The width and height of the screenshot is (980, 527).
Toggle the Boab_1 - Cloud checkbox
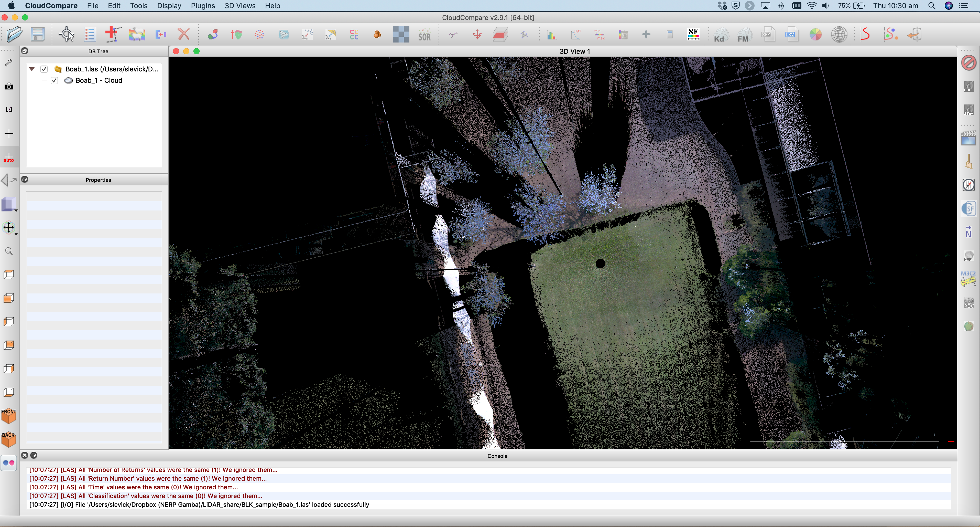55,80
